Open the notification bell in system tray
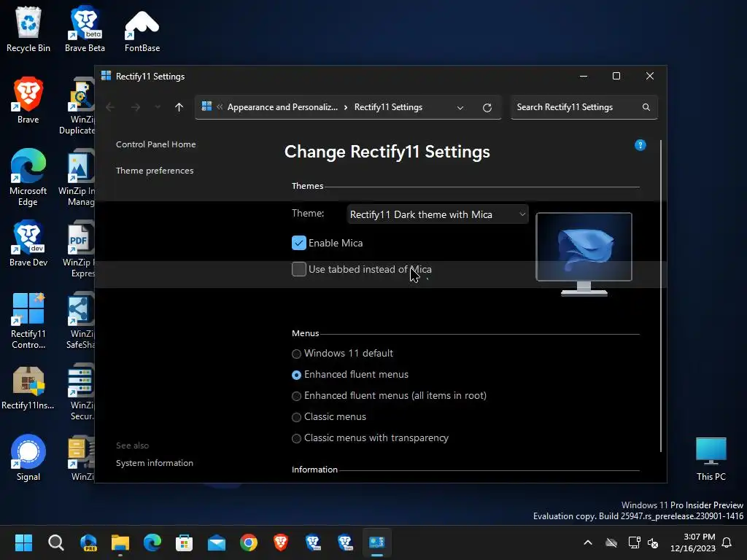 [x=727, y=542]
